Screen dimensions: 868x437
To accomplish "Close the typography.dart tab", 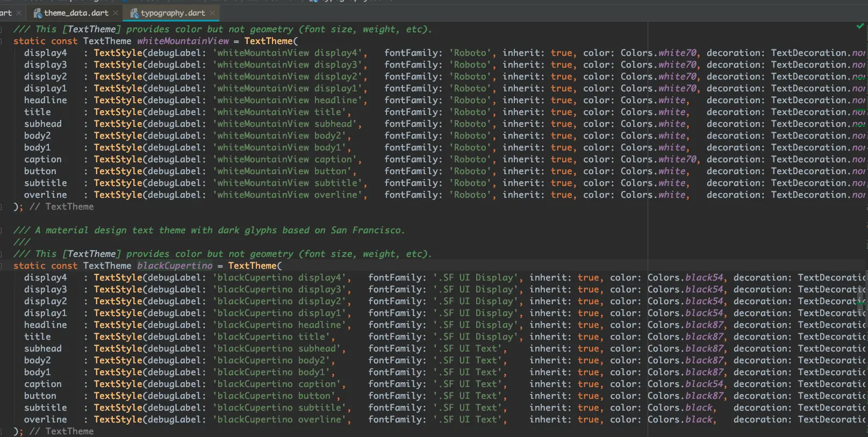I will 212,13.
